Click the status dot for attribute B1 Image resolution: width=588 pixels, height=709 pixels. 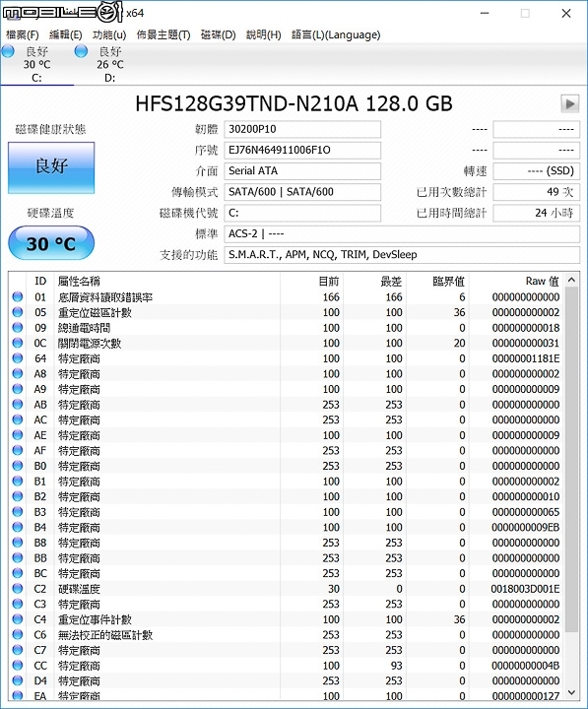pos(18,482)
